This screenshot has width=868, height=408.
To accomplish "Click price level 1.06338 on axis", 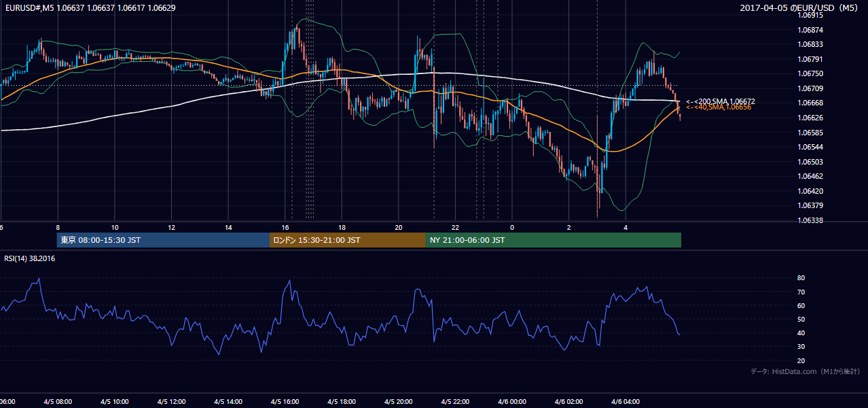I will click(x=810, y=220).
